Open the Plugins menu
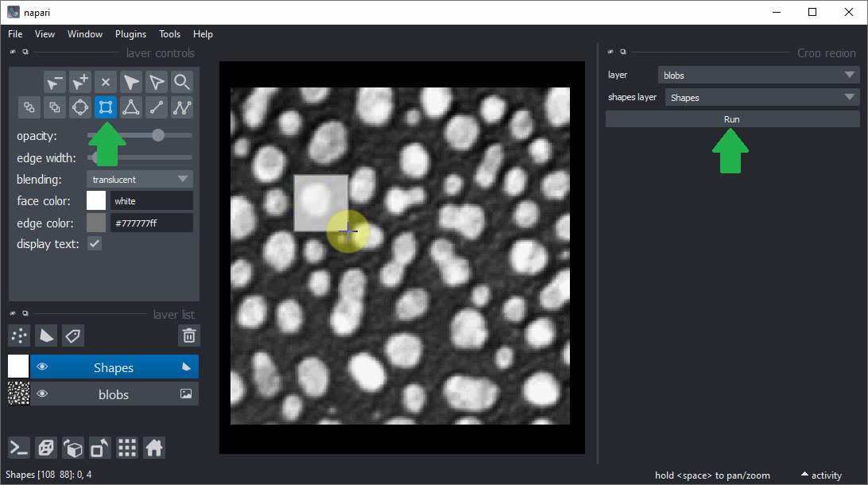The image size is (868, 485). (x=130, y=34)
